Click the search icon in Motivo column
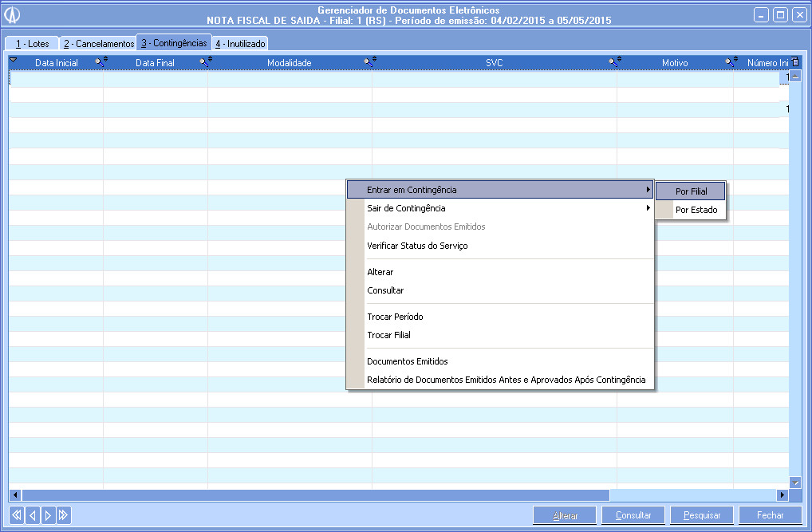Screen dimensions: 812x532 [x=730, y=62]
